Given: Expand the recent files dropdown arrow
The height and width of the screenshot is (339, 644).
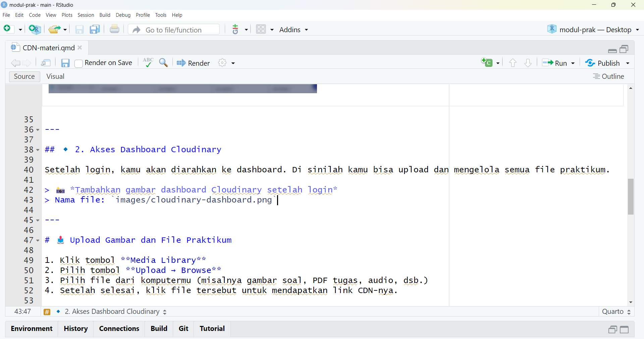Looking at the screenshot, I should click(x=65, y=30).
